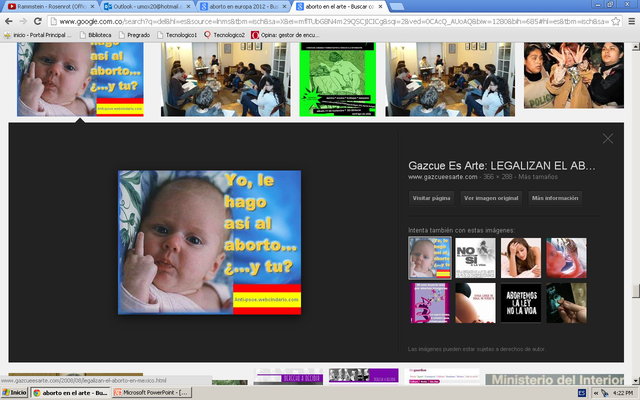
Task: Click the address bar URL field
Action: pyautogui.click(x=333, y=21)
